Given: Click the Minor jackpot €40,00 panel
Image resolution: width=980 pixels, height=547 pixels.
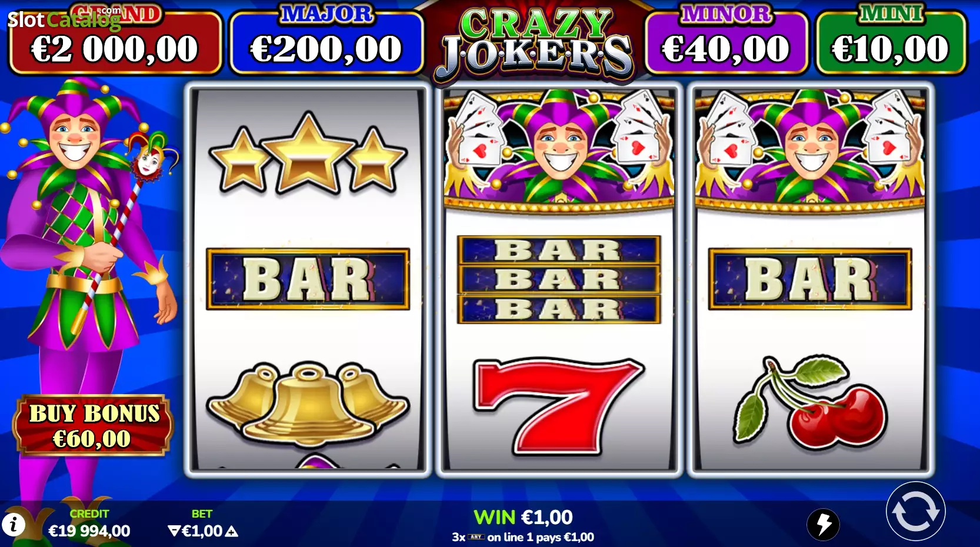Looking at the screenshot, I should [x=726, y=41].
